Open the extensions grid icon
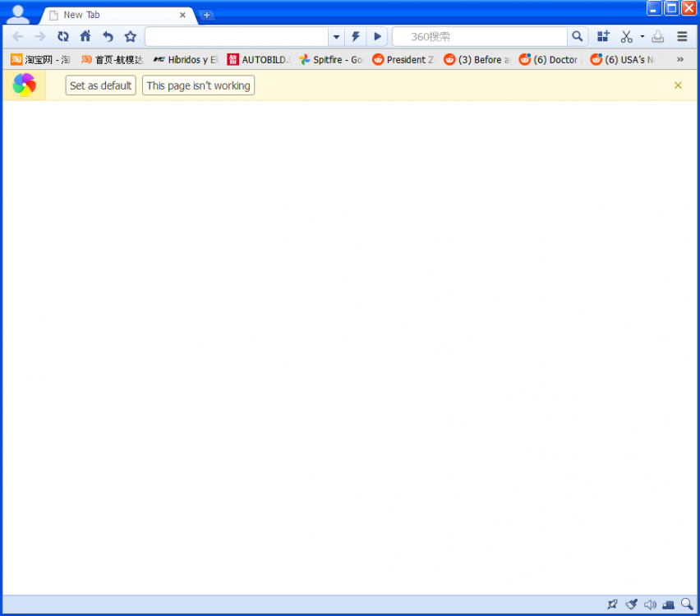 (x=603, y=36)
